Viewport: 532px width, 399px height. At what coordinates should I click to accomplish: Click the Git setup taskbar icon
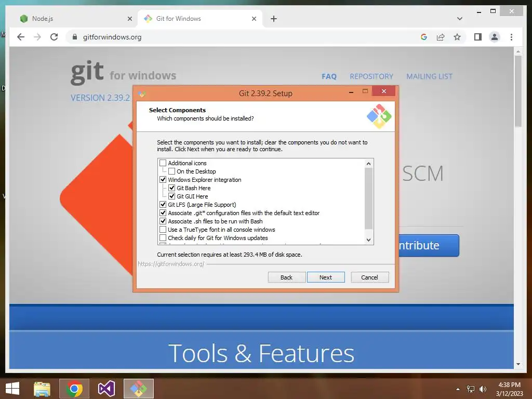click(138, 389)
